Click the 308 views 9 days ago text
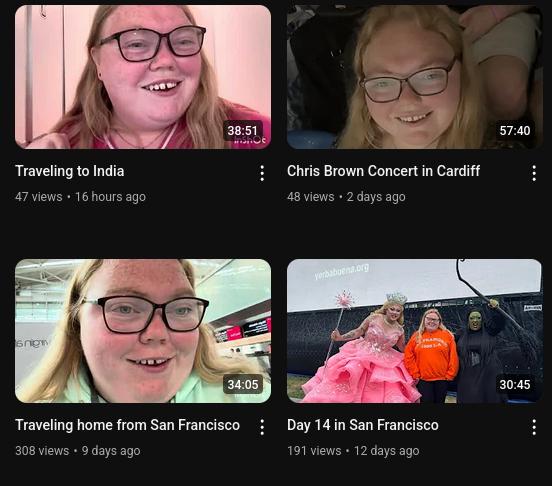Viewport: 552px width, 486px height. pyautogui.click(x=77, y=451)
